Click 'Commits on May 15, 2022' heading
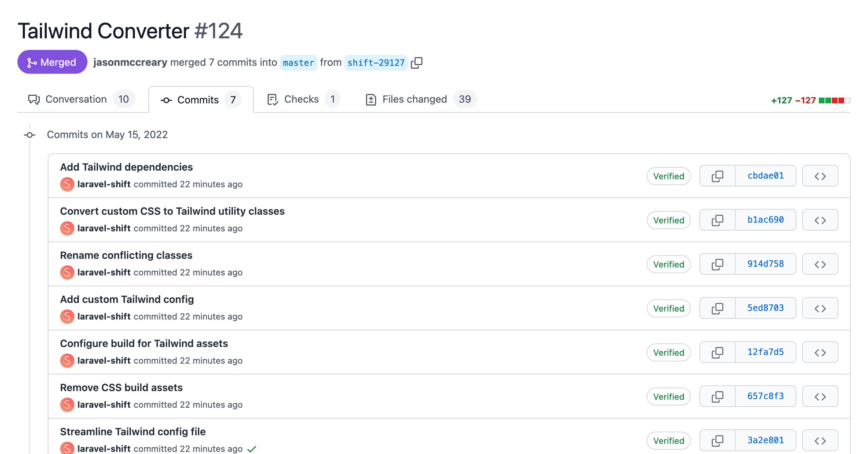Screen dimensions: 868x454 tap(107, 134)
